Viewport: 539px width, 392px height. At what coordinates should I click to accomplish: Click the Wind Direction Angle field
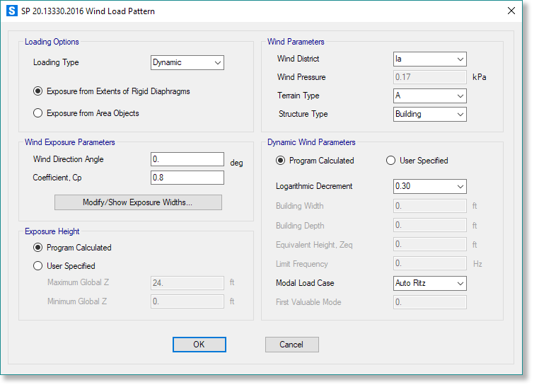click(x=187, y=159)
